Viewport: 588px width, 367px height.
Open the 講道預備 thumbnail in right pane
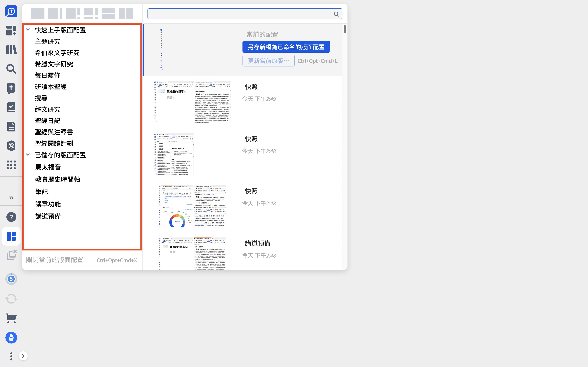pyautogui.click(x=192, y=254)
